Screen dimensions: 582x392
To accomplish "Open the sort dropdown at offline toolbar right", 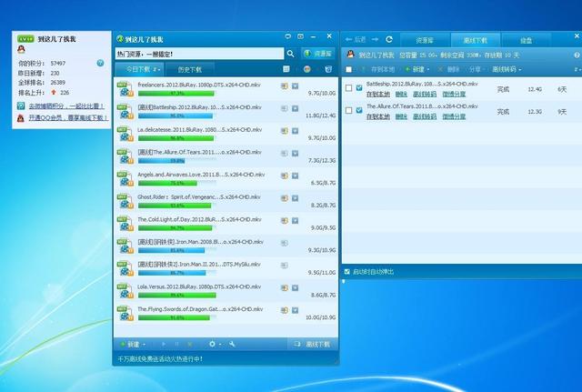I will (577, 69).
